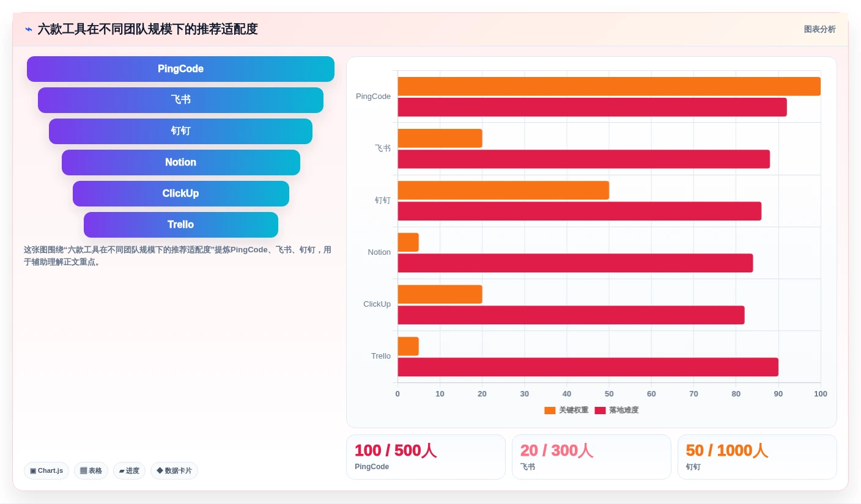
Task: Click the red 落地难度 legend swatch
Action: pos(600,411)
